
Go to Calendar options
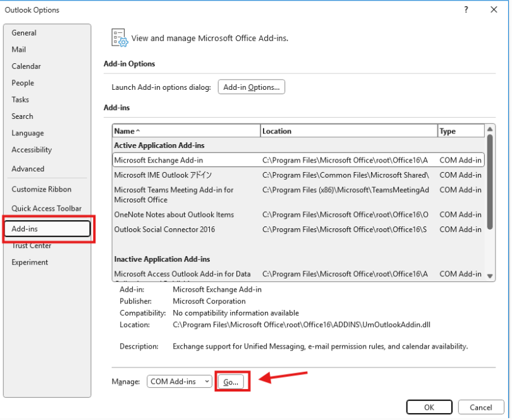26,66
